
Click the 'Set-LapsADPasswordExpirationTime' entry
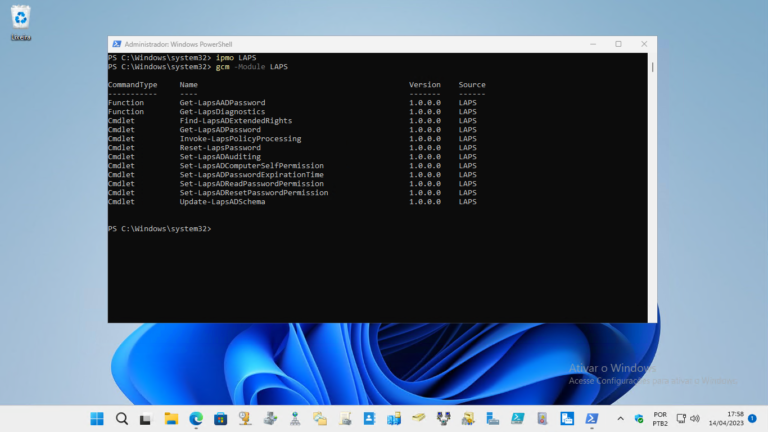coord(252,174)
